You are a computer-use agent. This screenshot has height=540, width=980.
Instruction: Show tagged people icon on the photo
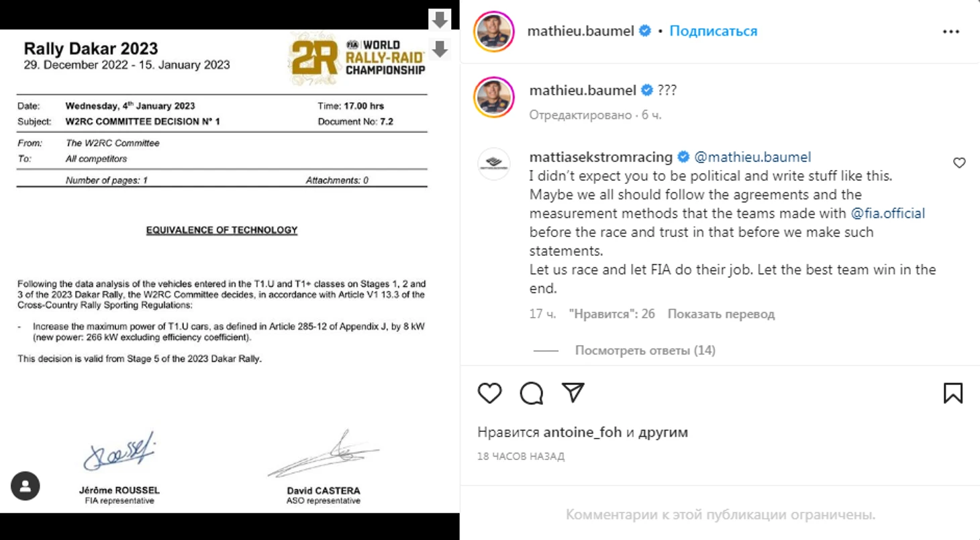(x=26, y=486)
